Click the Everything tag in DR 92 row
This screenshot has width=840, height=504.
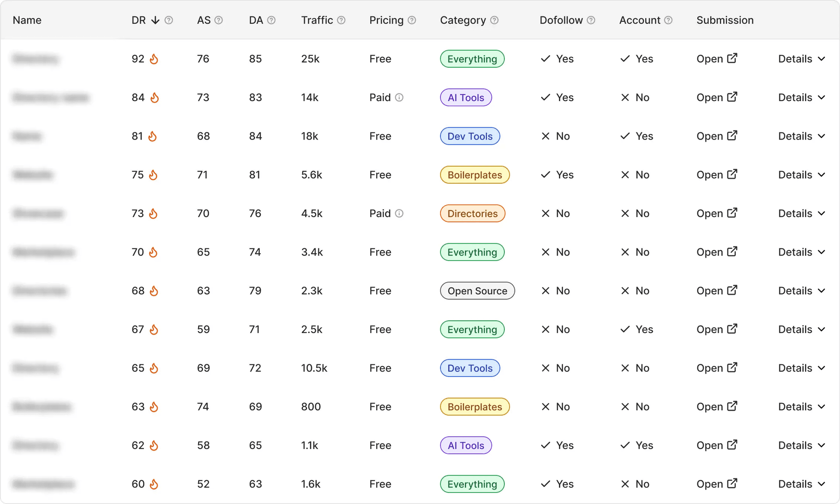[x=472, y=59]
